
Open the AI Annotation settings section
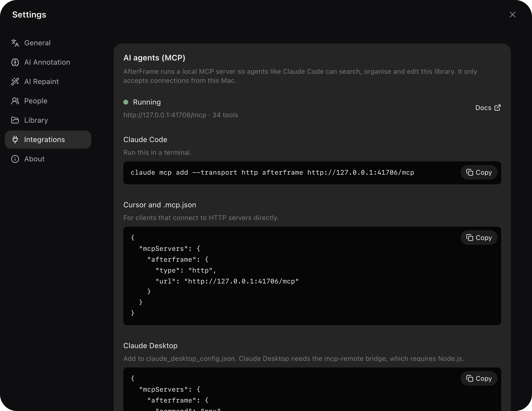pyautogui.click(x=48, y=62)
